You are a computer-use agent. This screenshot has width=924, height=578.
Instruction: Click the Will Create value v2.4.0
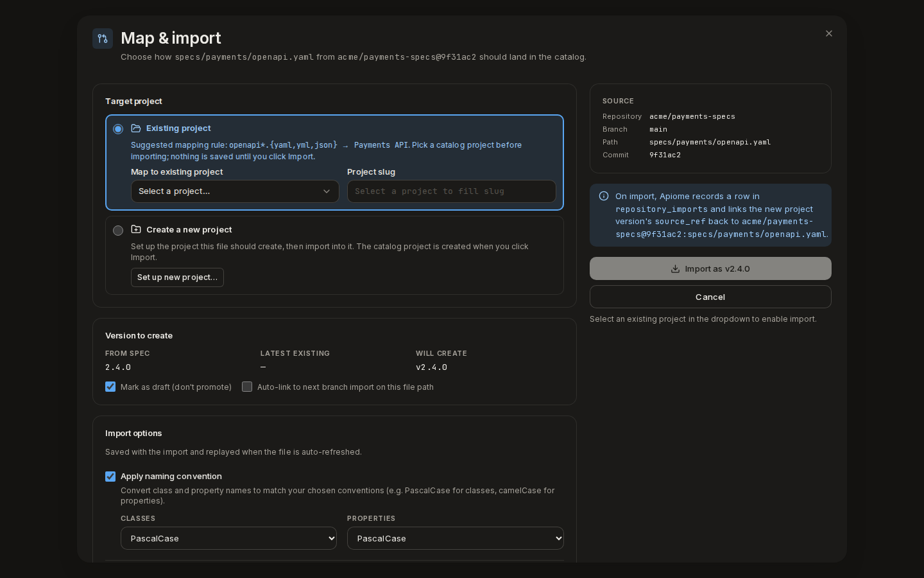point(431,367)
